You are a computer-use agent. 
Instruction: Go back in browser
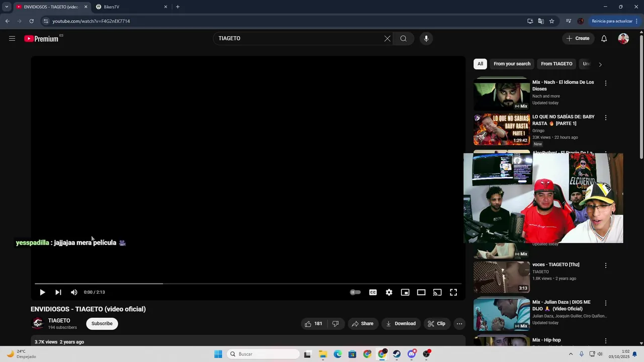pos(7,21)
